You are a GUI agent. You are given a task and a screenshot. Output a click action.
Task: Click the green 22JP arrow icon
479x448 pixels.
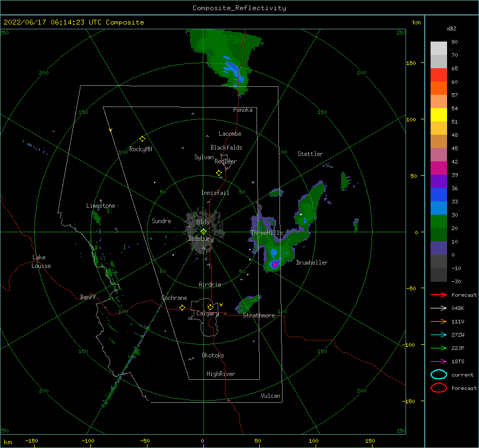tap(439, 348)
